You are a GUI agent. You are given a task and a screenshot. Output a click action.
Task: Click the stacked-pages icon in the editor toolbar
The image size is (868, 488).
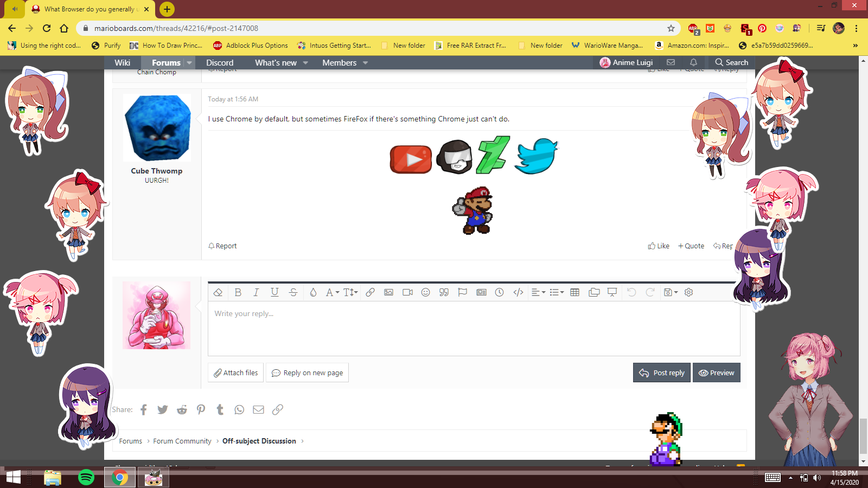594,292
